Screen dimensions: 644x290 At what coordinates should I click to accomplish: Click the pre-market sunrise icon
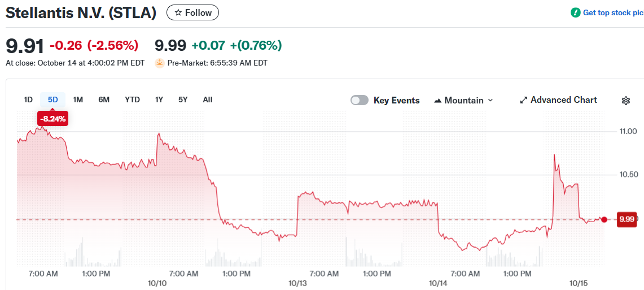click(160, 63)
